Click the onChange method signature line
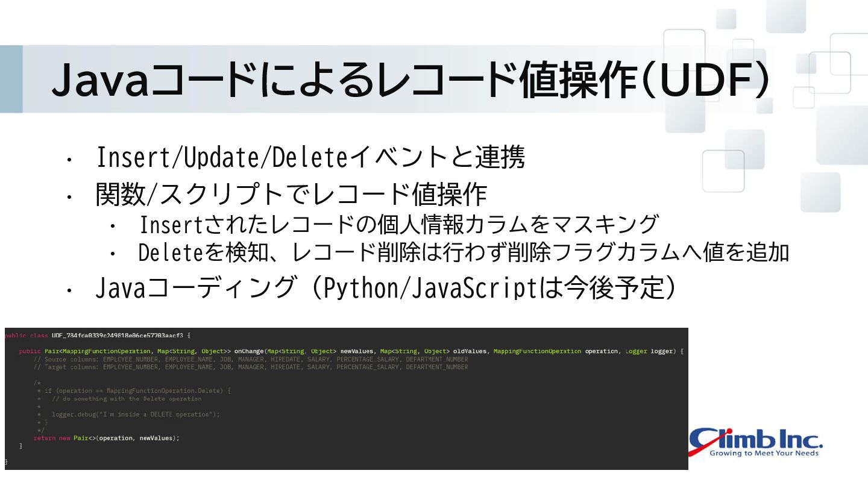This screenshot has height=488, width=868. click(x=351, y=351)
